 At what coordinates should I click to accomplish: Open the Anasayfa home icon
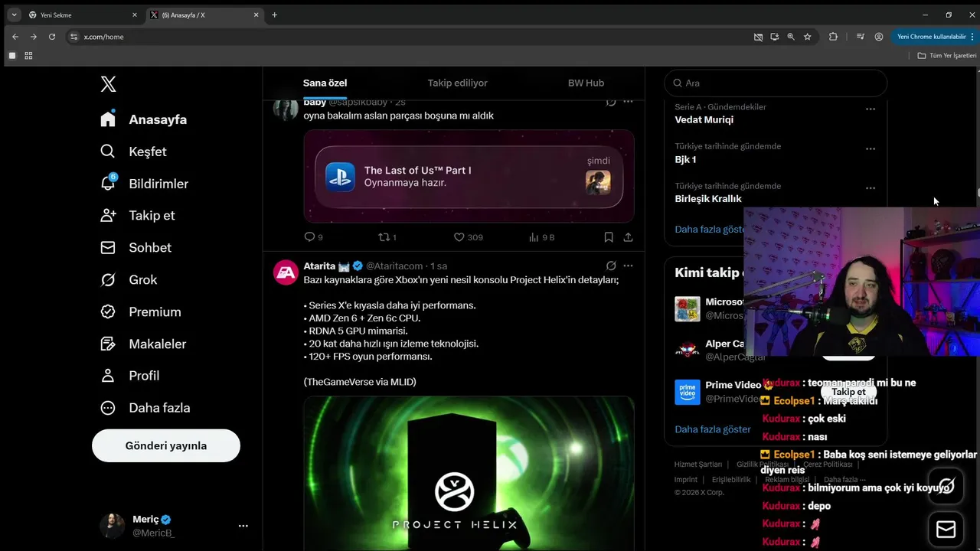[x=108, y=119]
